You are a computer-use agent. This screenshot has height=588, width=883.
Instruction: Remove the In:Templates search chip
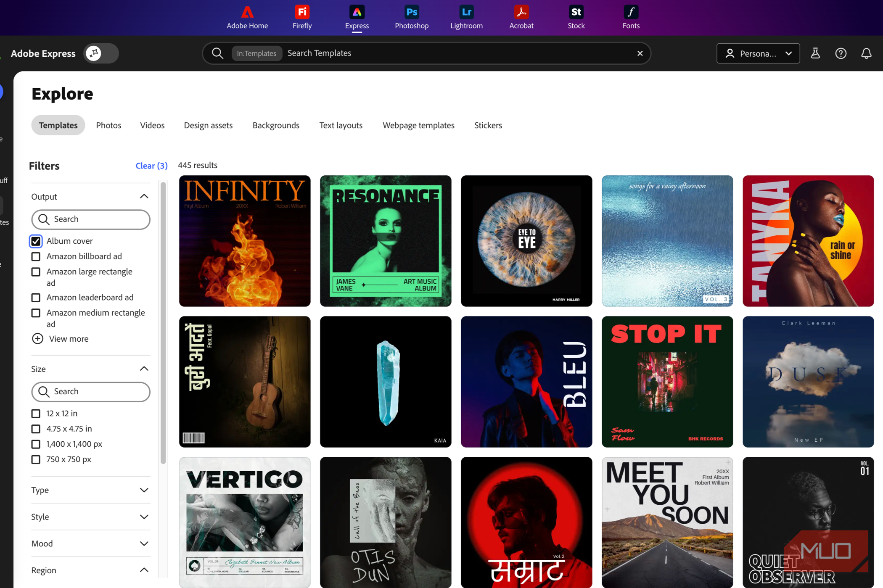click(256, 53)
